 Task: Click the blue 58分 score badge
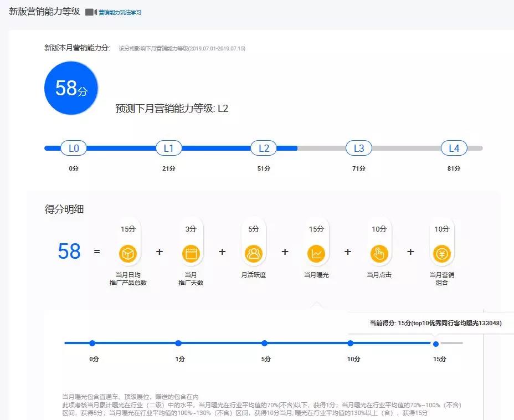[71, 88]
